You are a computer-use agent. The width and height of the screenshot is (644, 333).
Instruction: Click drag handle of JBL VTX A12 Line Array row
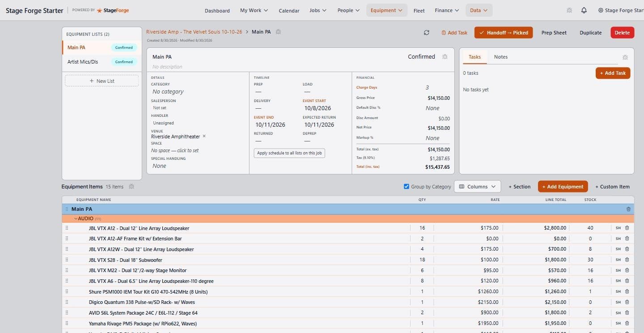click(x=67, y=228)
